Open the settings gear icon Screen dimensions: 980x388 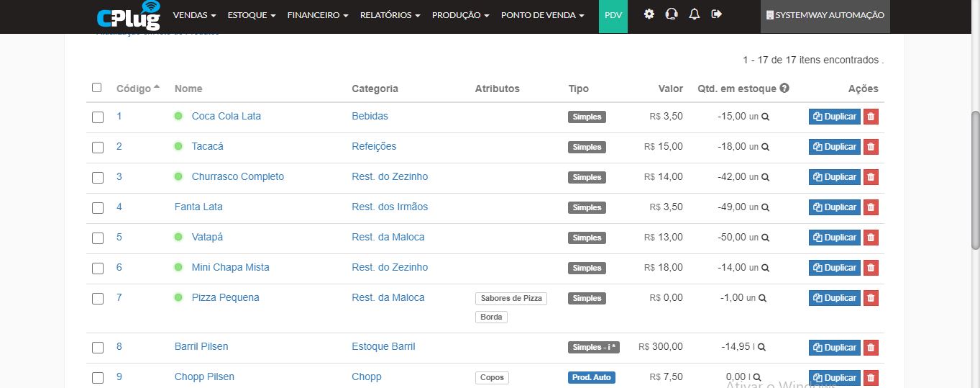click(x=649, y=14)
